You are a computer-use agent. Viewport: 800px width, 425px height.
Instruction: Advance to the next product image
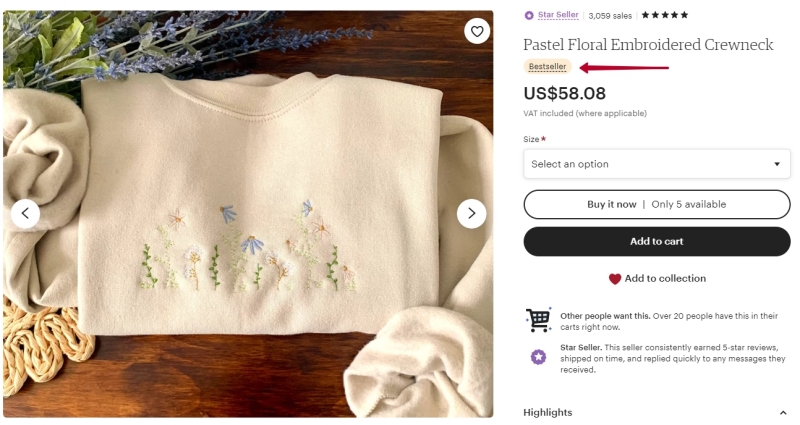click(471, 213)
